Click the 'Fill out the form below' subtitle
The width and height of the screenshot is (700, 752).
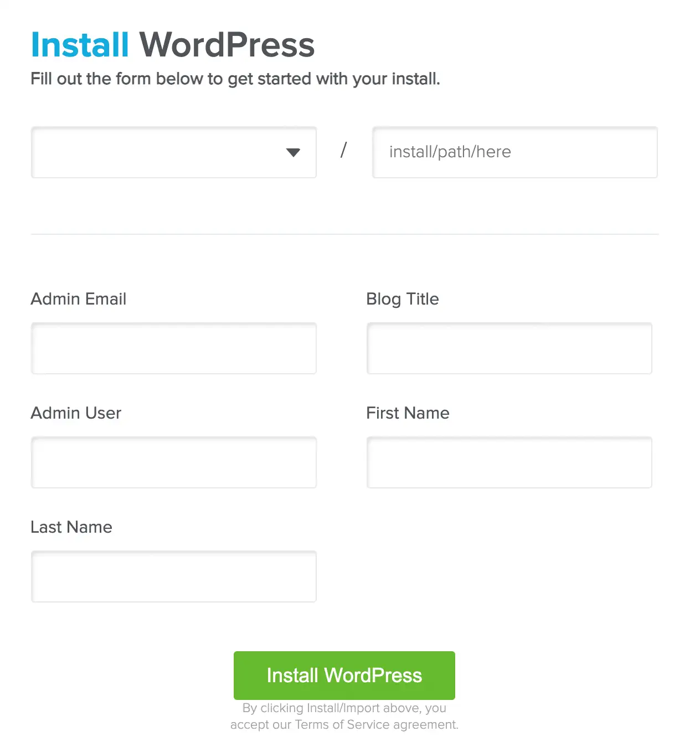click(235, 79)
